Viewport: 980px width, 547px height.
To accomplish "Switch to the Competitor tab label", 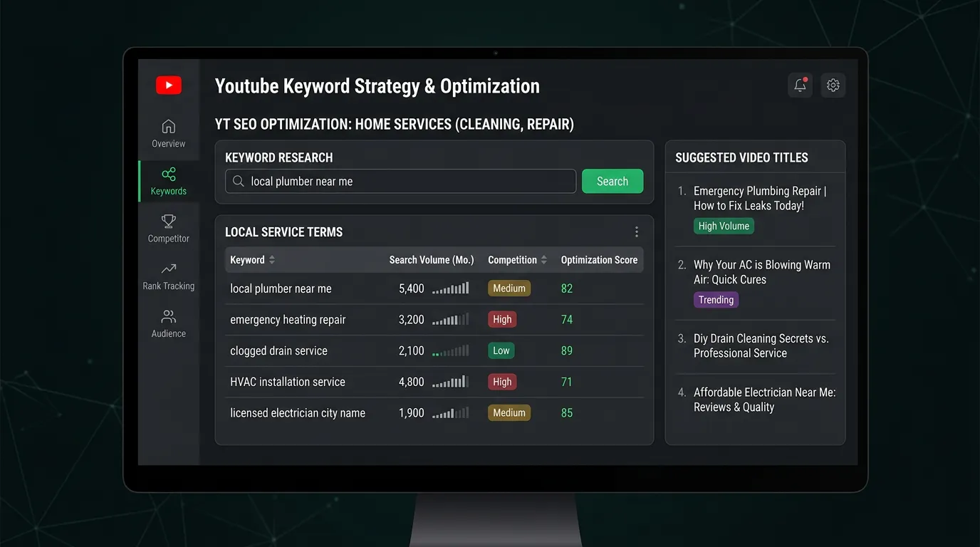I will click(169, 239).
